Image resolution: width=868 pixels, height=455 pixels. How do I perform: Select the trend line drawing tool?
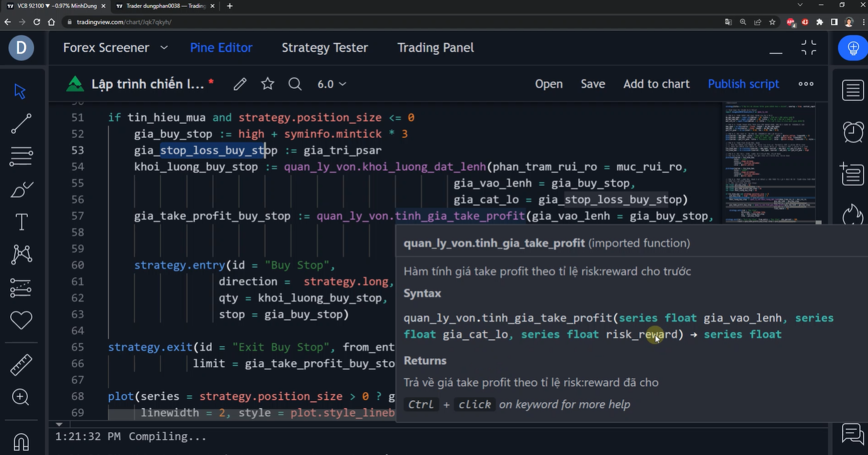pyautogui.click(x=21, y=124)
